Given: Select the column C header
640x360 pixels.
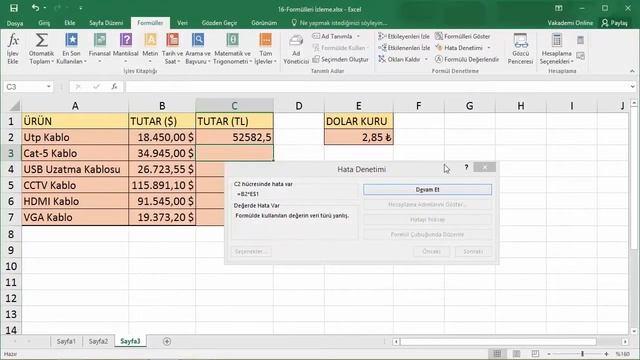Looking at the screenshot, I should [x=234, y=106].
